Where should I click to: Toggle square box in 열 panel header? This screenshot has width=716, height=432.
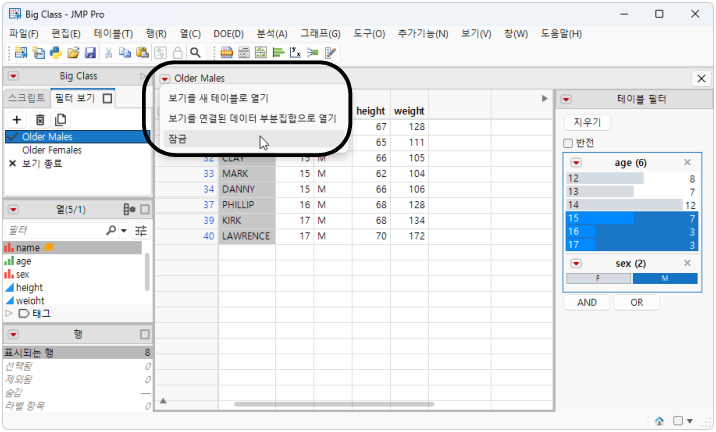(145, 210)
